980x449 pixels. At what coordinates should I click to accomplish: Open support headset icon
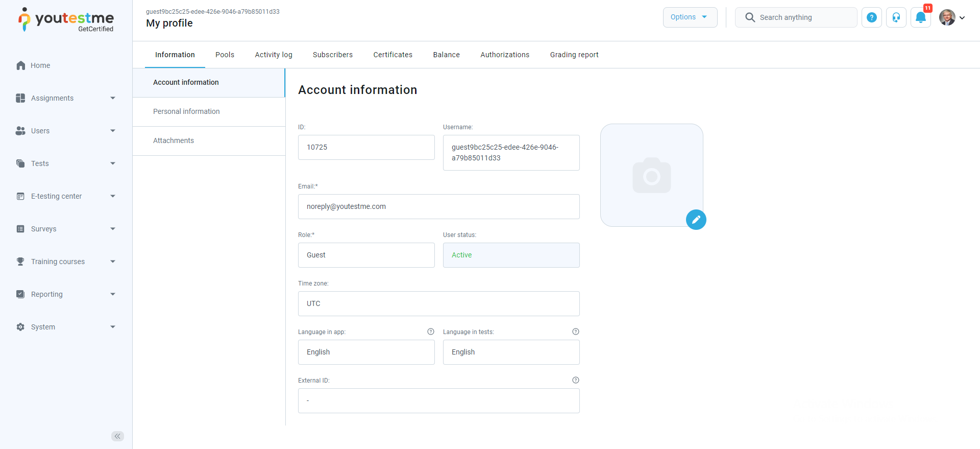click(x=896, y=17)
